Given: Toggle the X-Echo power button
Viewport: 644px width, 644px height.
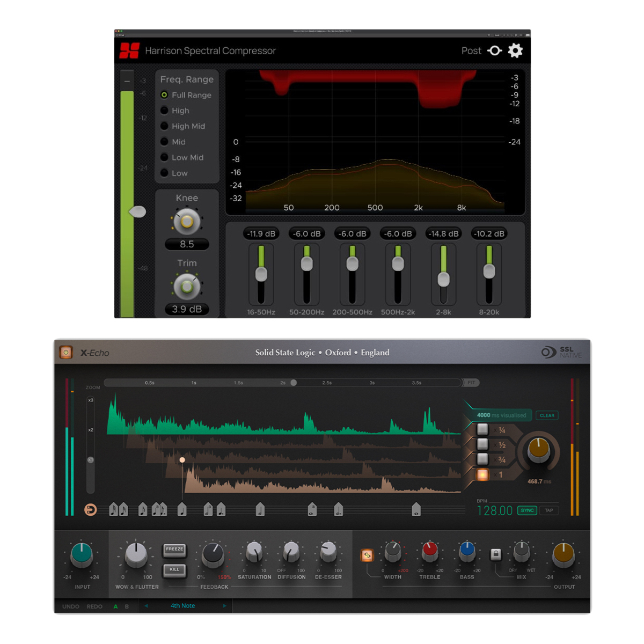Looking at the screenshot, I should tap(66, 352).
